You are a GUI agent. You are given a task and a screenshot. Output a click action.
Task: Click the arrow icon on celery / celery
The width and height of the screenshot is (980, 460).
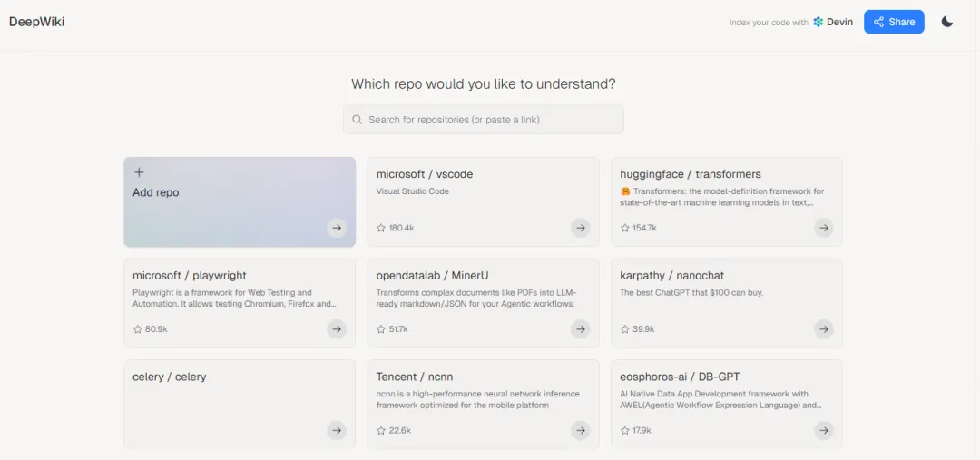[x=337, y=430]
